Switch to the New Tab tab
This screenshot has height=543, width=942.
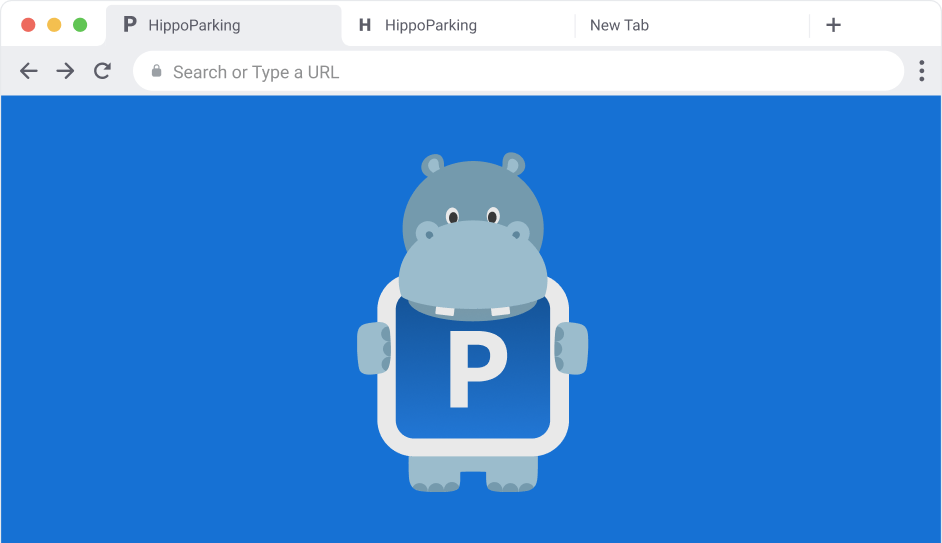click(692, 25)
